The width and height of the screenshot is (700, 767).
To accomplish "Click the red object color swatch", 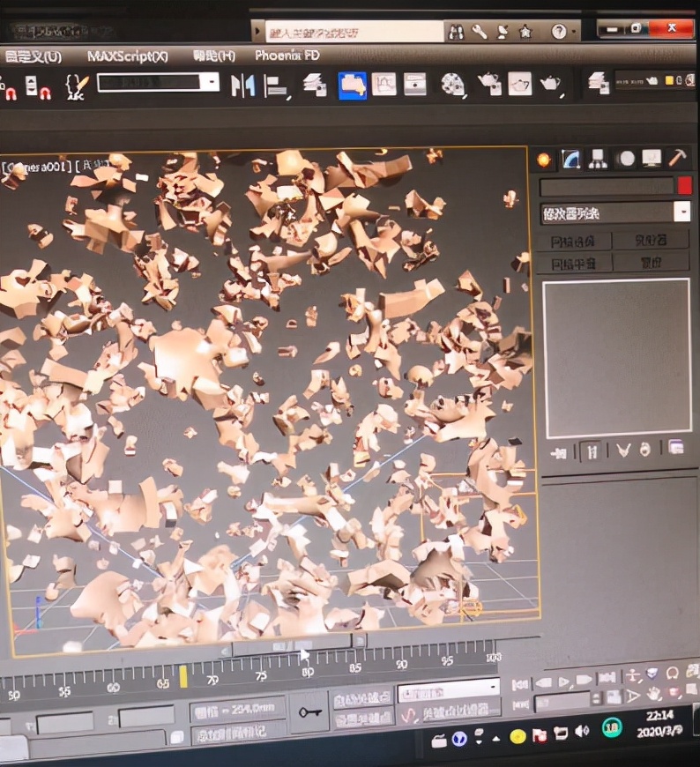I will click(x=684, y=186).
